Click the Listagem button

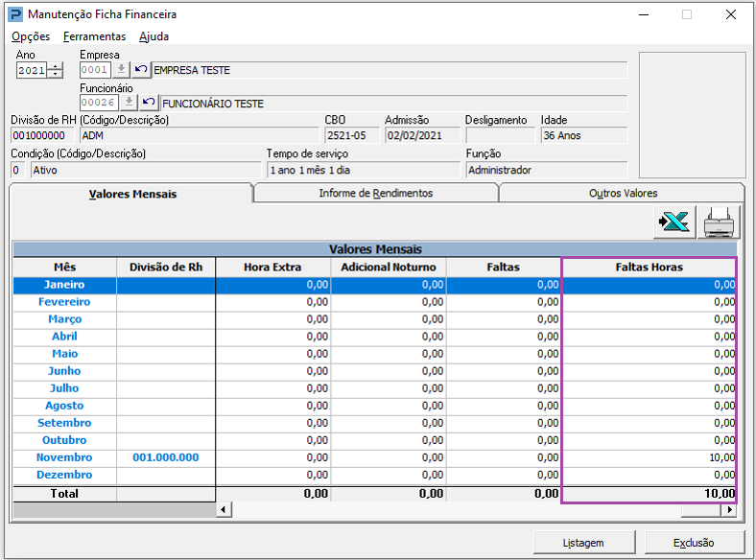click(583, 543)
